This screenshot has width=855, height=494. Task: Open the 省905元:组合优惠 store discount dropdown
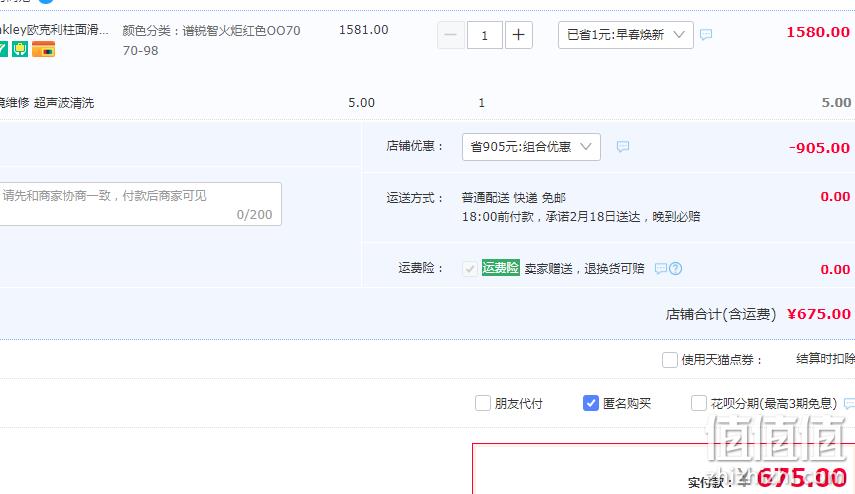coord(531,147)
